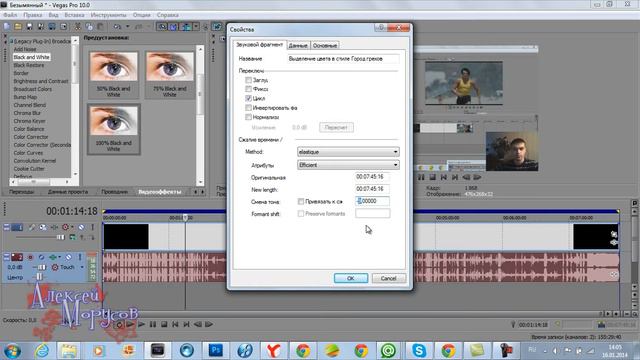Screen dimensions: 640x360
Task: Open the video track automation dropdown arrow
Action: click(72, 227)
